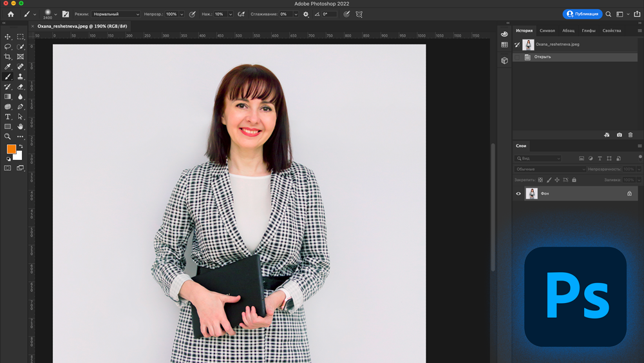The height and width of the screenshot is (363, 644).
Task: Toggle pressure for brush size
Action: click(x=346, y=14)
